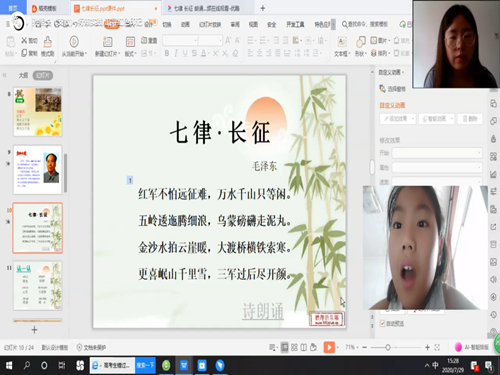Screen dimensions: 500x375
Task: Click the Copy (复制) icon
Action: [x=24, y=53]
